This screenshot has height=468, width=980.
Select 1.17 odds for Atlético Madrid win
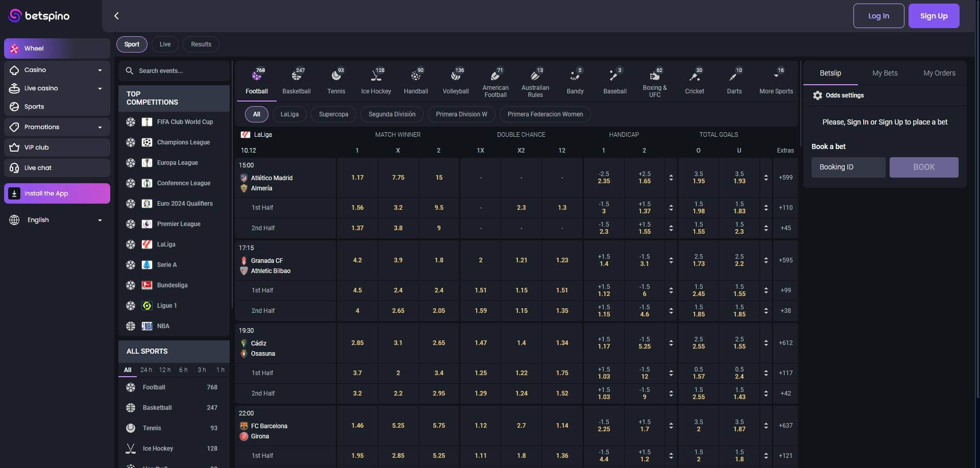pos(357,178)
